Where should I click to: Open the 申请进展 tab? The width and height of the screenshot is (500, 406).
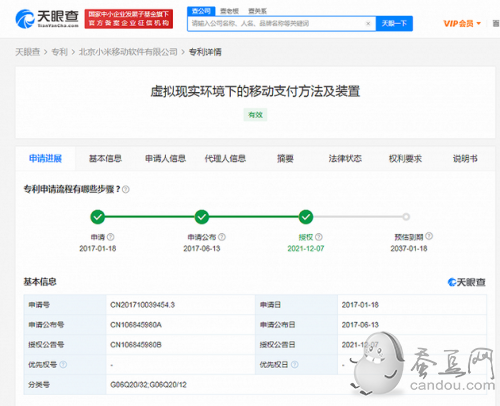pos(45,159)
